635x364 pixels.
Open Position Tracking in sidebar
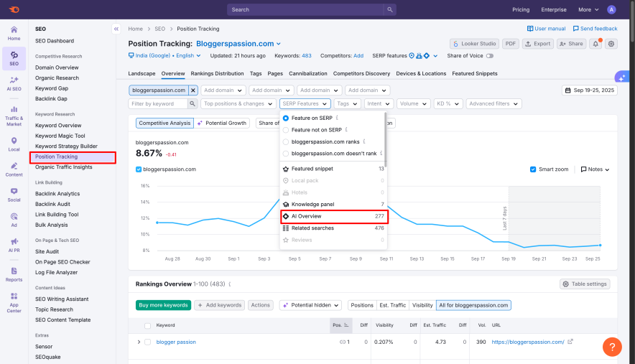click(73, 157)
